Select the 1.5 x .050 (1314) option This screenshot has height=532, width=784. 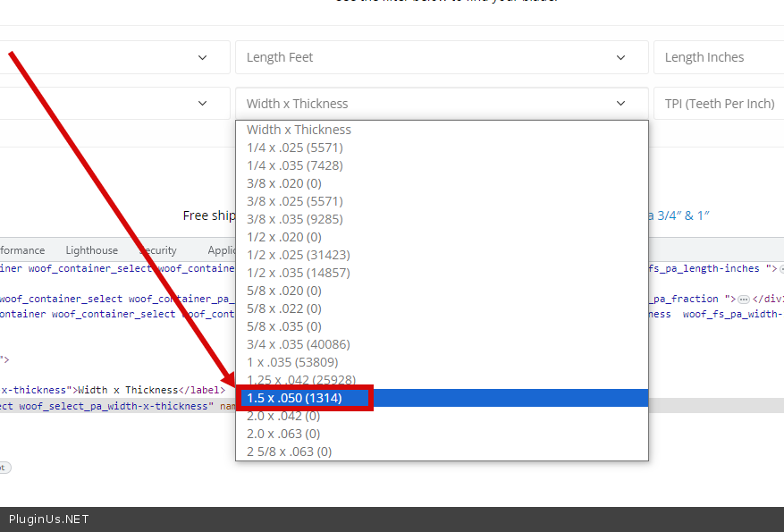point(295,398)
